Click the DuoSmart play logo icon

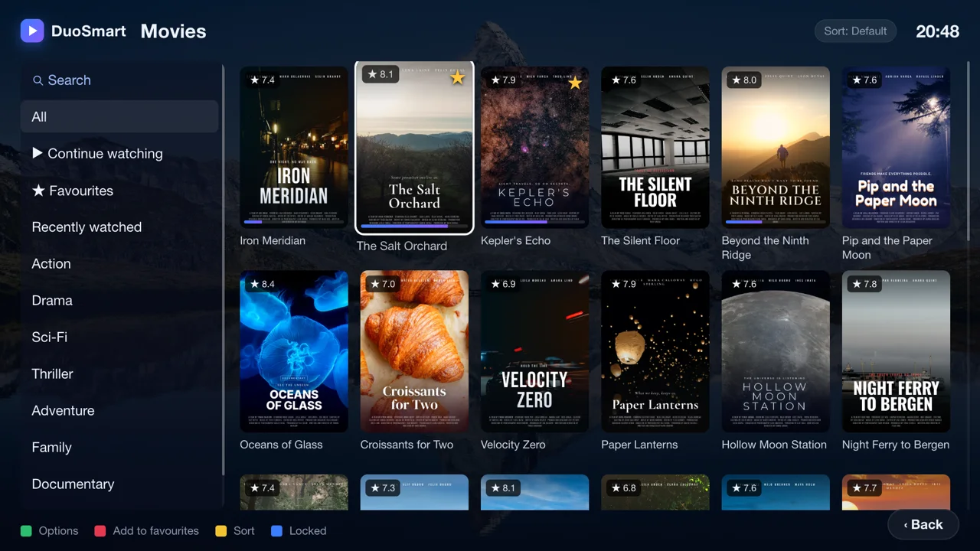coord(32,31)
